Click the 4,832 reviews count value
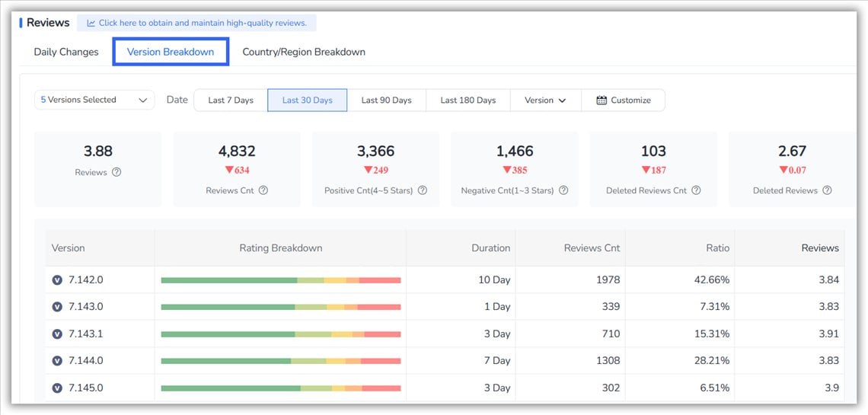The width and height of the screenshot is (868, 415). 237,151
